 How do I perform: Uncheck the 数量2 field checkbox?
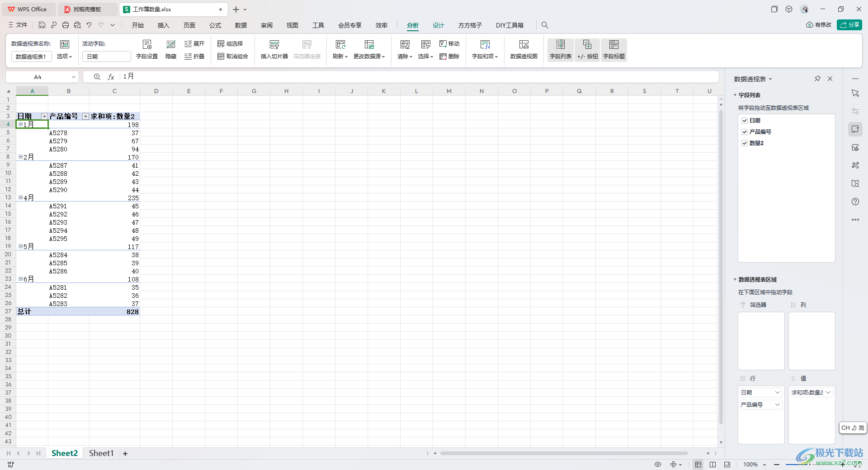tap(745, 143)
